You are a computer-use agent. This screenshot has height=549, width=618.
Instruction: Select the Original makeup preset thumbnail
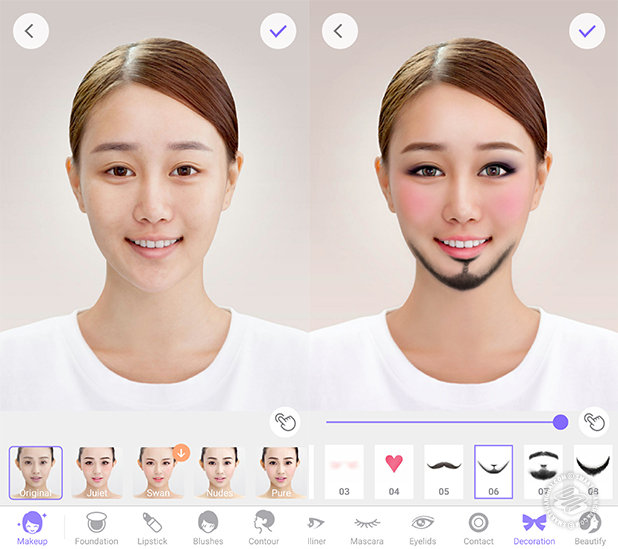36,472
